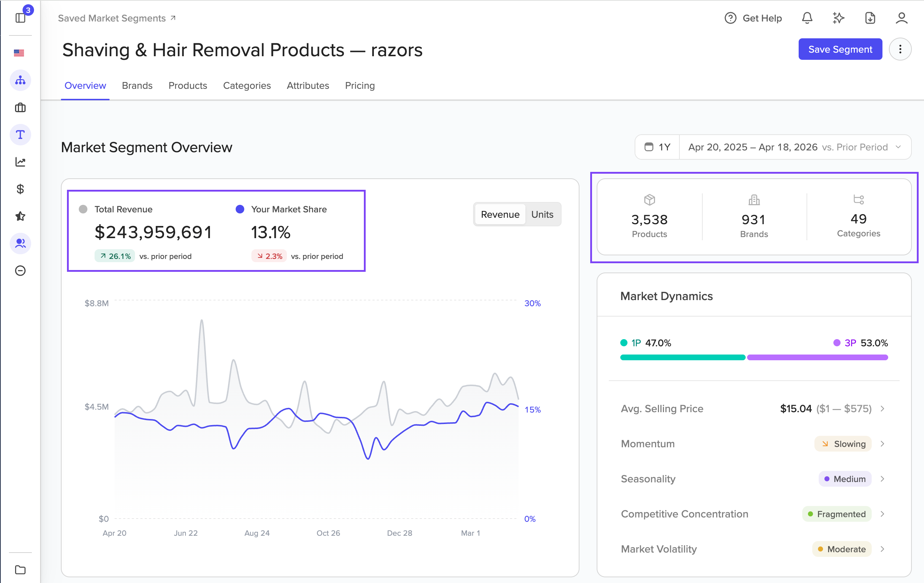Open the line chart analytics sidebar icon
Image resolution: width=924 pixels, height=583 pixels.
pyautogui.click(x=20, y=162)
